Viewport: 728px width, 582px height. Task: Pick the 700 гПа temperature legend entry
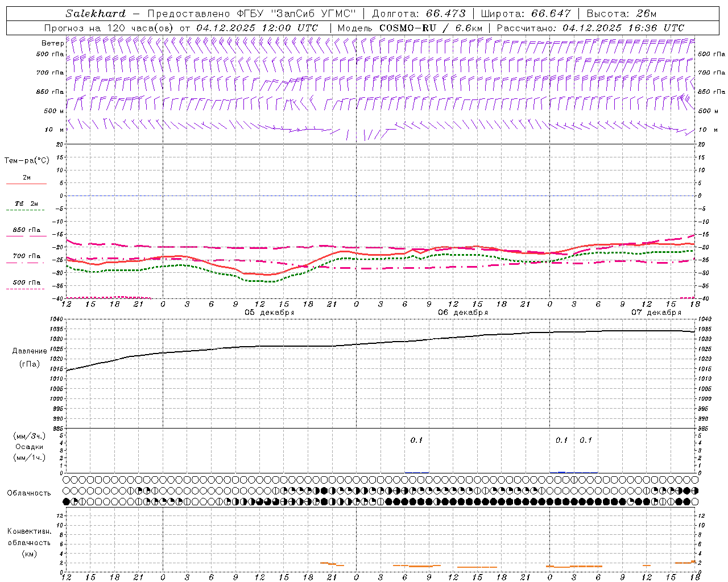[26, 257]
